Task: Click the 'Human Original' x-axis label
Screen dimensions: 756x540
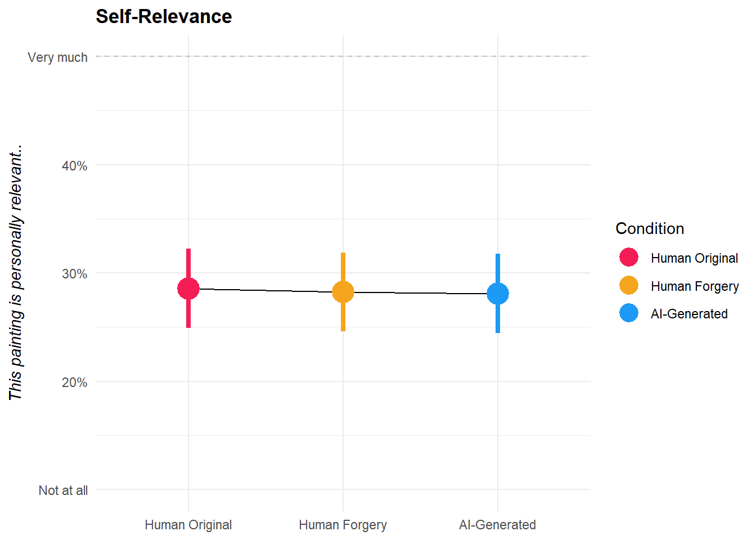Action: pos(188,525)
